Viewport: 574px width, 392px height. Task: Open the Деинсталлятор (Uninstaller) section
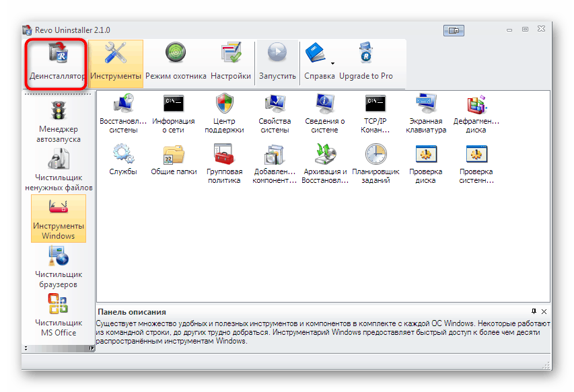[x=56, y=64]
